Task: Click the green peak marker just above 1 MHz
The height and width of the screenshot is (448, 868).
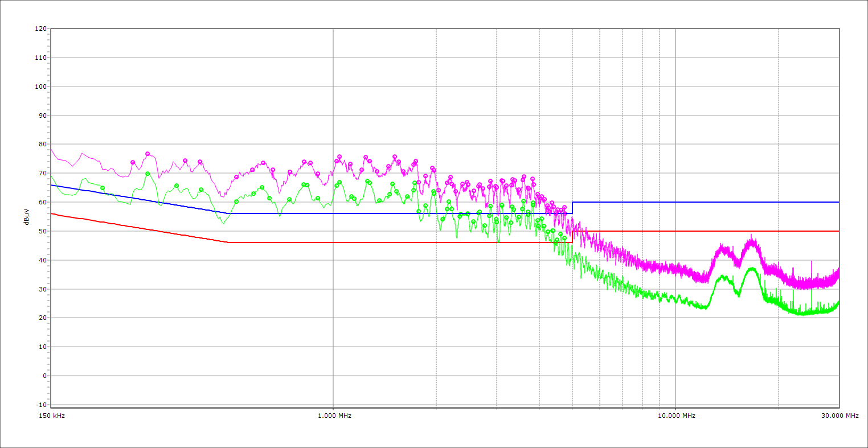Action: click(339, 182)
